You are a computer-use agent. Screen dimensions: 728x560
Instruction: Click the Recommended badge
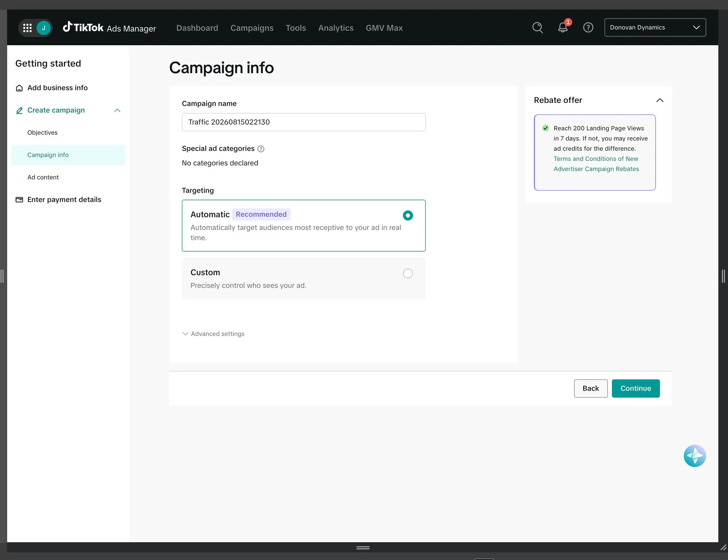tap(261, 214)
